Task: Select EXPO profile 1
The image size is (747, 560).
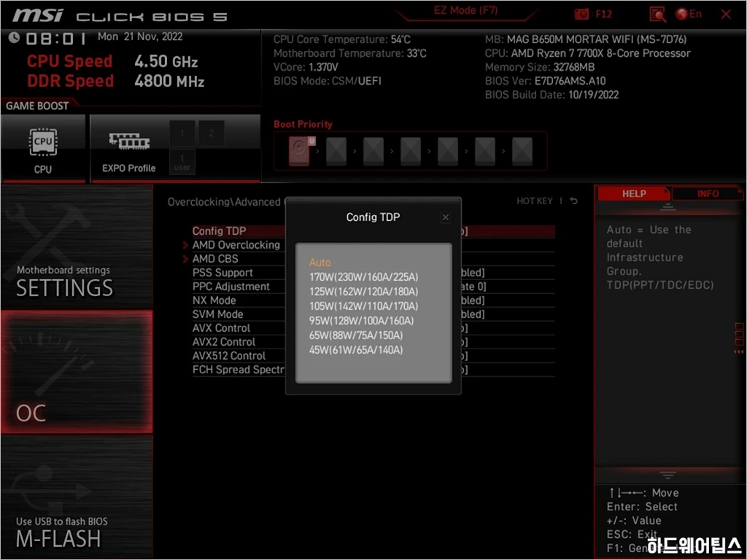Action: [x=182, y=133]
